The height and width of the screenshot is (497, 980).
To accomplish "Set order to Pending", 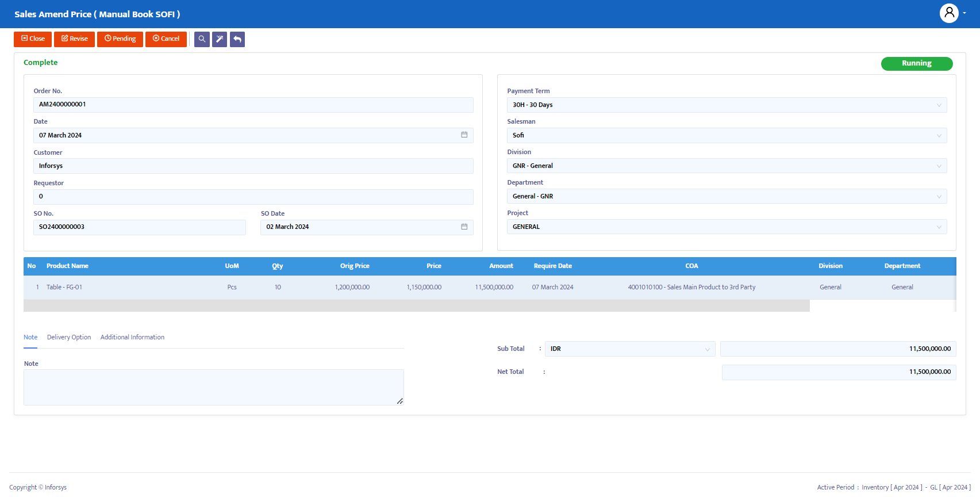I will (x=120, y=39).
